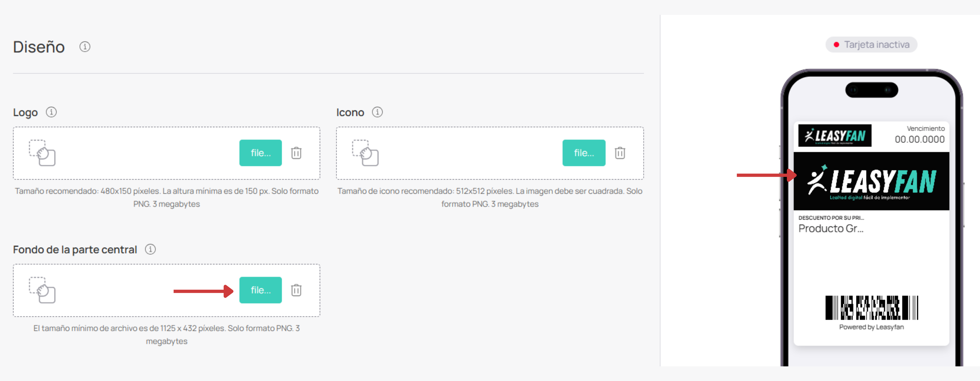
Task: Choose a Logo file with file button
Action: [261, 153]
